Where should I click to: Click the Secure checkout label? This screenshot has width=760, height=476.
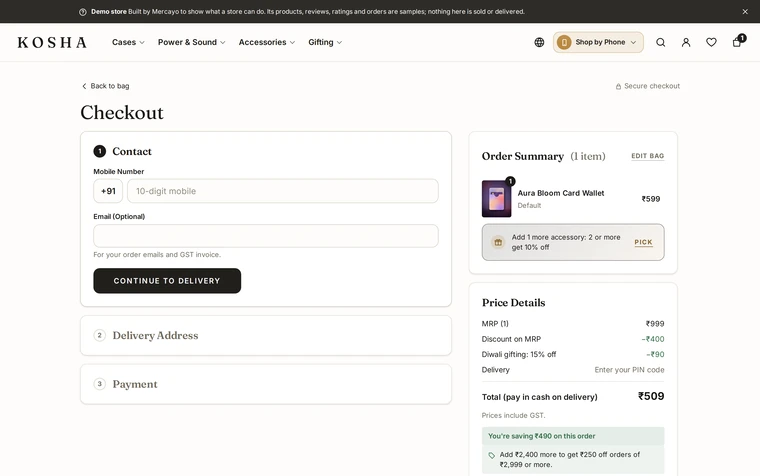tap(648, 86)
